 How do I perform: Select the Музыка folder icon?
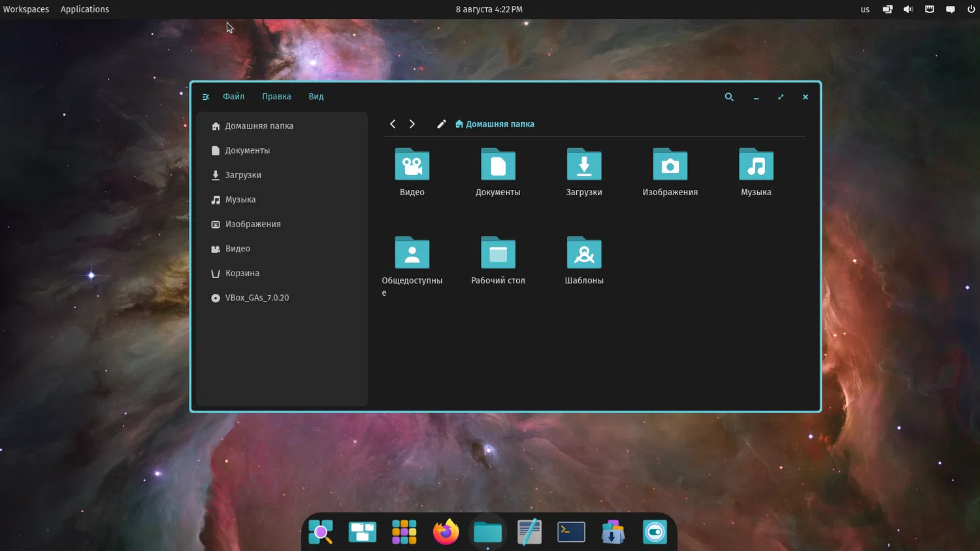(756, 165)
